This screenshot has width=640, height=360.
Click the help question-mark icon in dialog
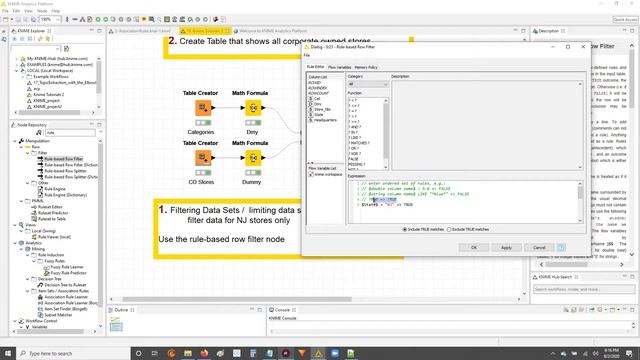pos(561,247)
